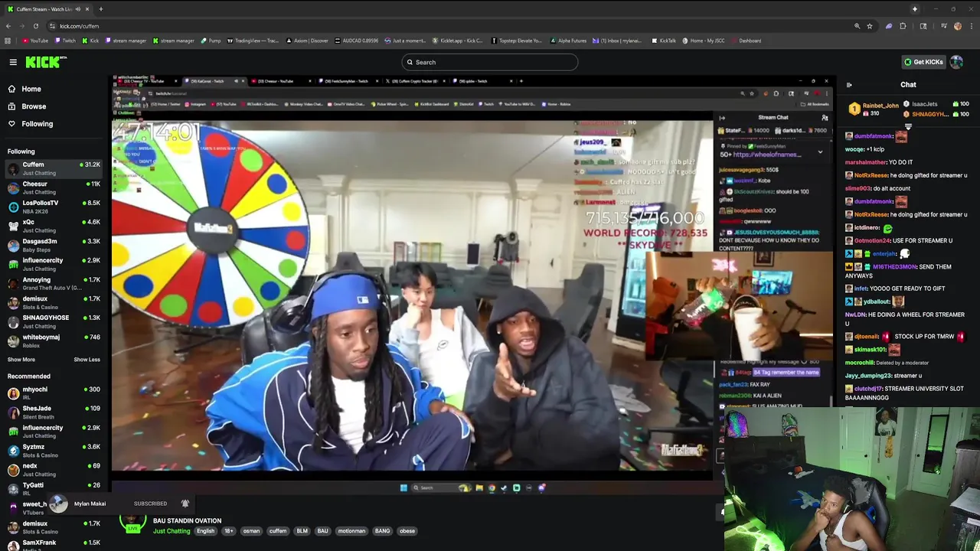
Task: Open nedx recommended channel
Action: click(x=54, y=470)
